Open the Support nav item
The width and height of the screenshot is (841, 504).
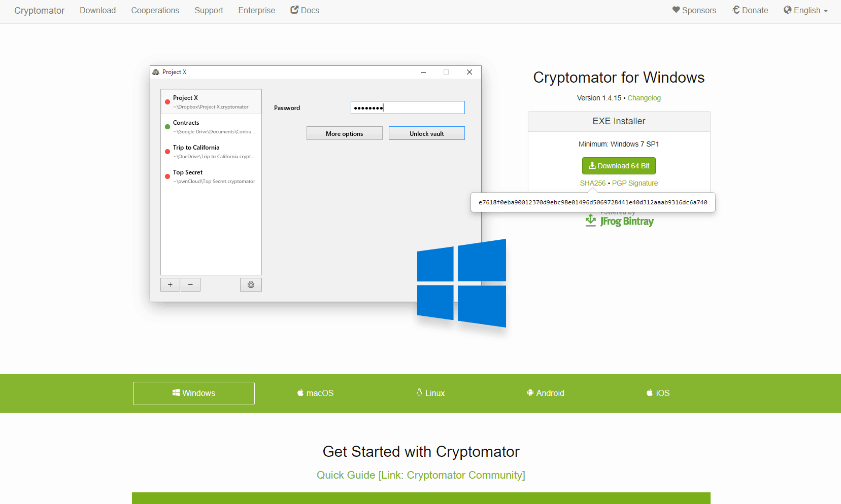tap(209, 10)
